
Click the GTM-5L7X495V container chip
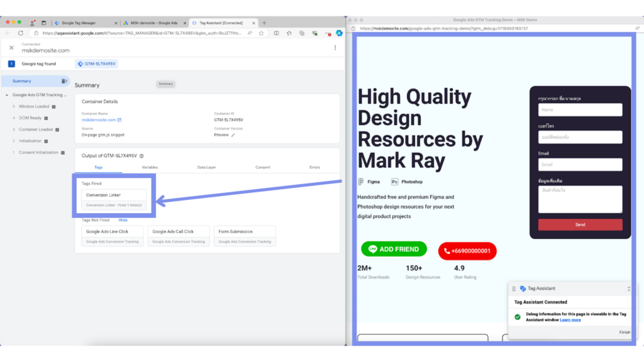tap(96, 64)
